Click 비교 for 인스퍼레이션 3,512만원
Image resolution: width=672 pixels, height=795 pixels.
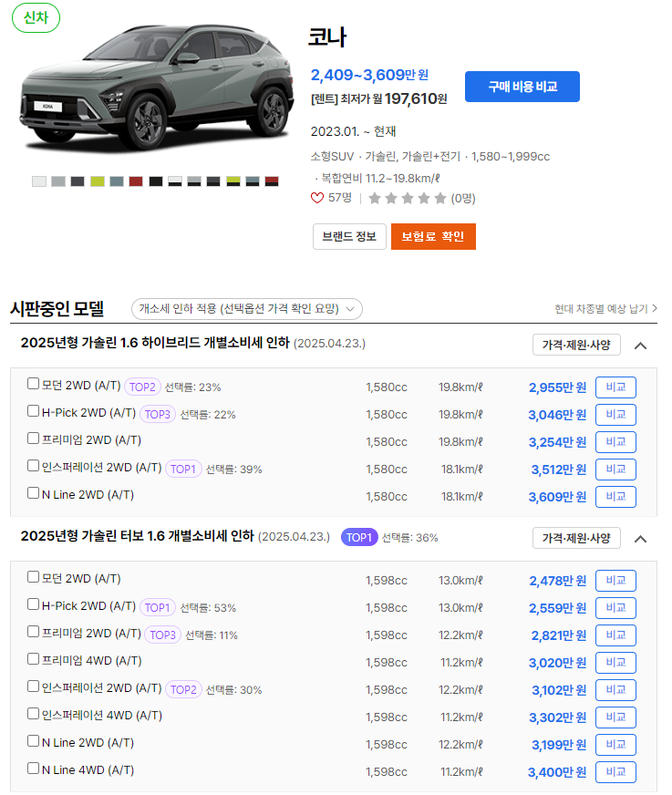[615, 470]
